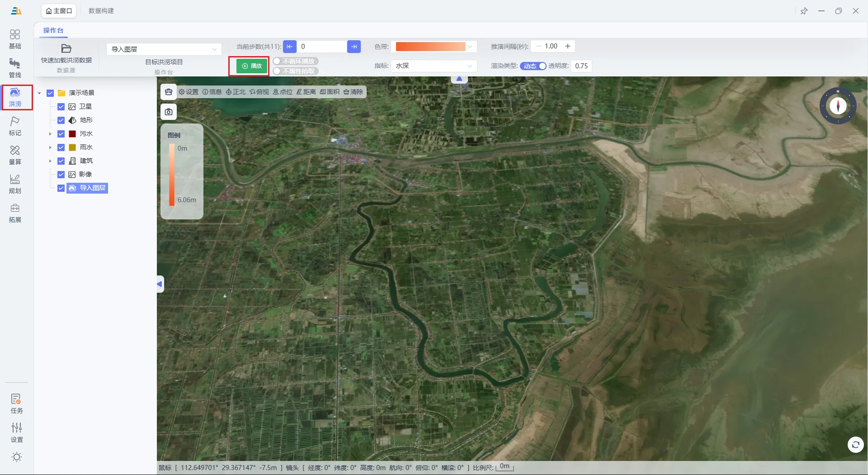Image resolution: width=868 pixels, height=475 pixels.
Task: Open the orange 色带 color ramp selector
Action: click(x=434, y=47)
